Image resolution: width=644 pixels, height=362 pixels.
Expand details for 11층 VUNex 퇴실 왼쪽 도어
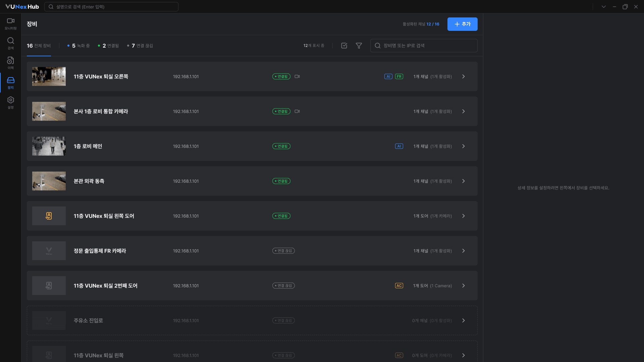[x=464, y=216]
